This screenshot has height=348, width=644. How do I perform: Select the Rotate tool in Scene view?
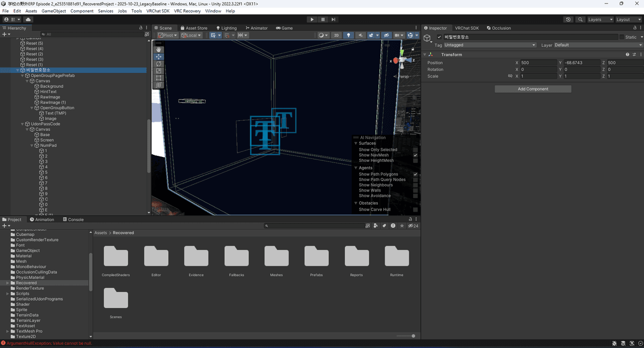pos(159,64)
